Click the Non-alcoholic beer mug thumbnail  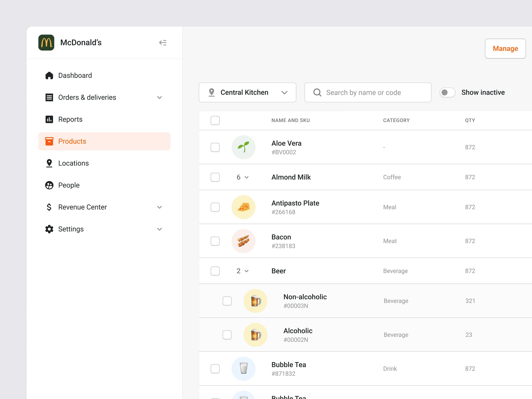[x=256, y=301]
